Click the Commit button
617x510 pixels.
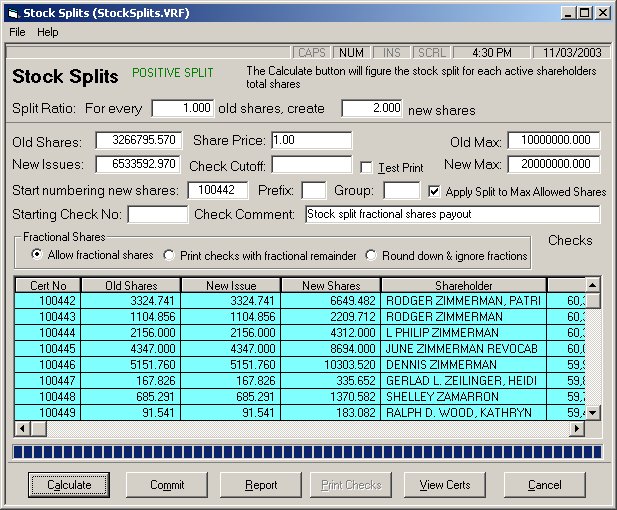click(167, 485)
